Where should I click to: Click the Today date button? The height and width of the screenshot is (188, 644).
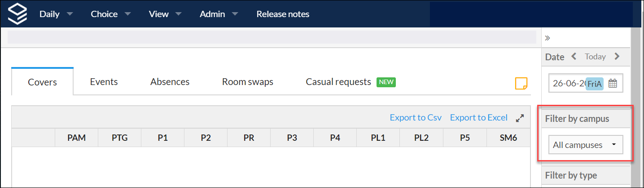(595, 57)
